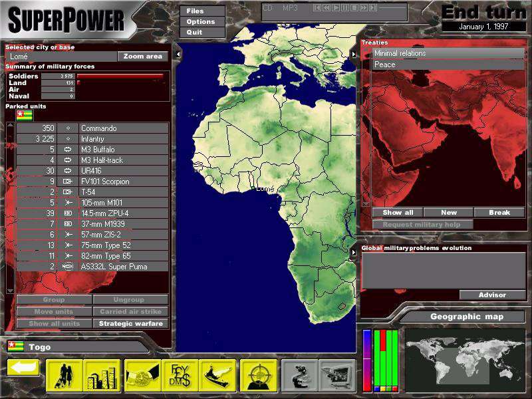
Task: Stop the music playback
Action: (x=354, y=7)
